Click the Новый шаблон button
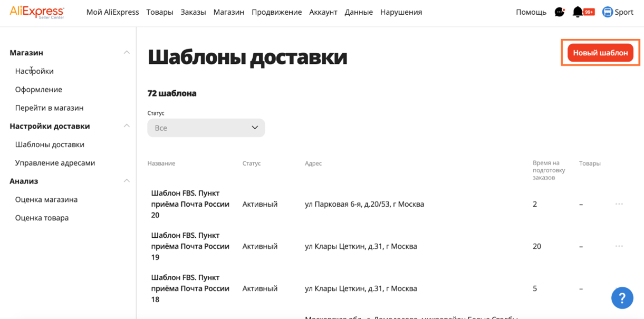The image size is (644, 319). point(600,53)
